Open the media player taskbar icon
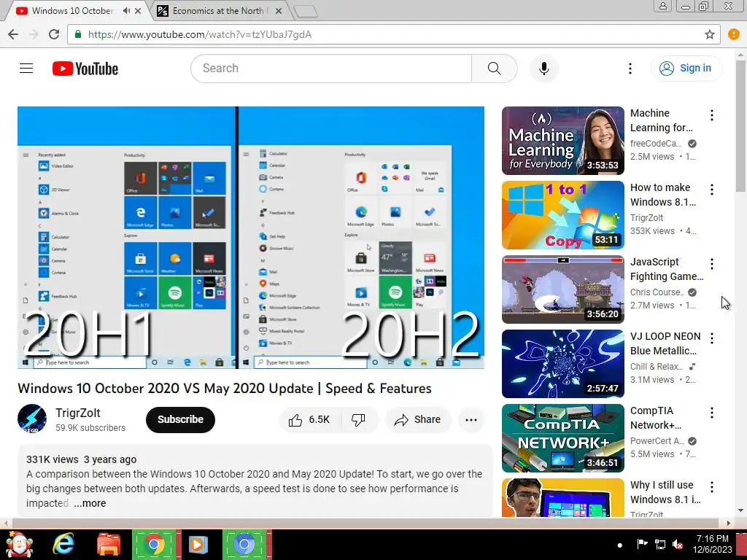Screen dimensions: 747x560 click(198, 544)
